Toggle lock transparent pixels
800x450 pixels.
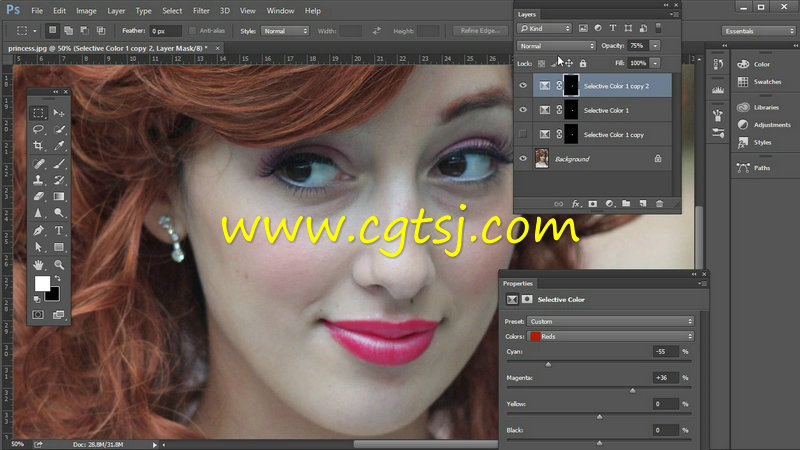[541, 63]
